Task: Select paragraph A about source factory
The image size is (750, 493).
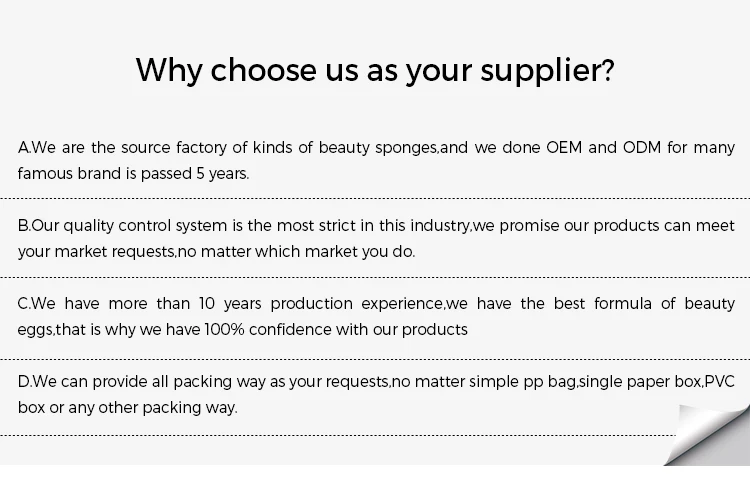Action: pyautogui.click(x=376, y=160)
